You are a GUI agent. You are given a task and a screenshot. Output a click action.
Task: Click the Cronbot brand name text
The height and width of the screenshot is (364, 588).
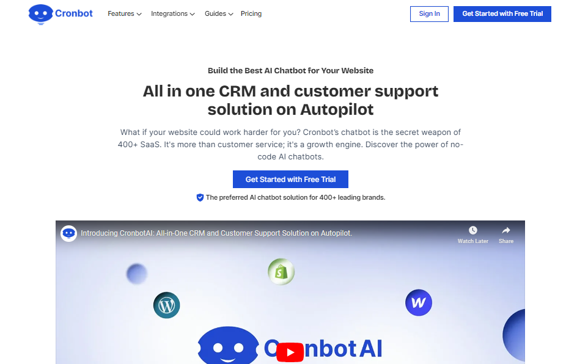(x=74, y=13)
